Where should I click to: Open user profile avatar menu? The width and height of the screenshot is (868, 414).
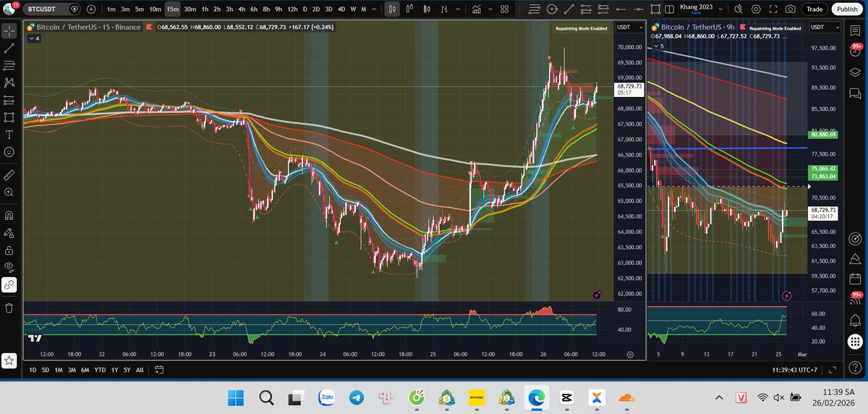coord(9,9)
